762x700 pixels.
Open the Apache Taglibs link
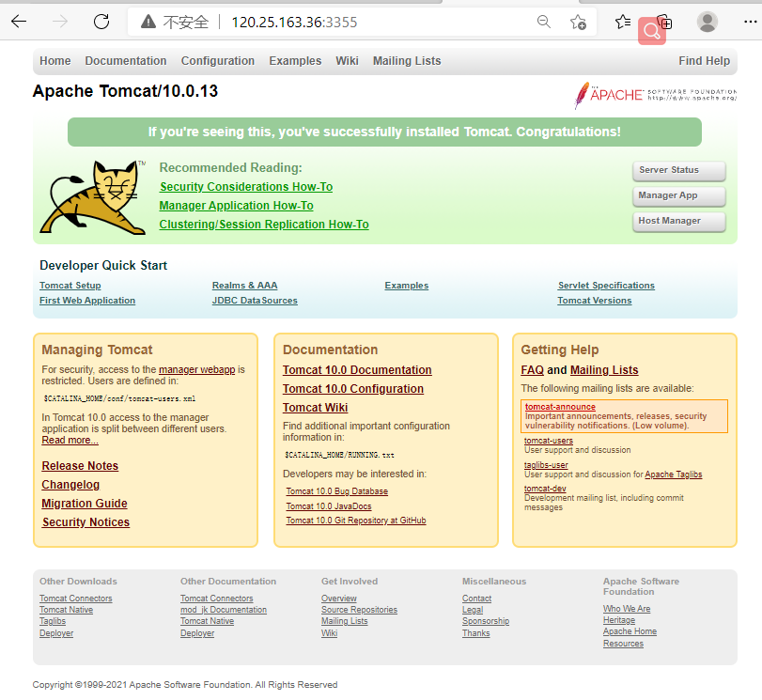click(x=674, y=474)
